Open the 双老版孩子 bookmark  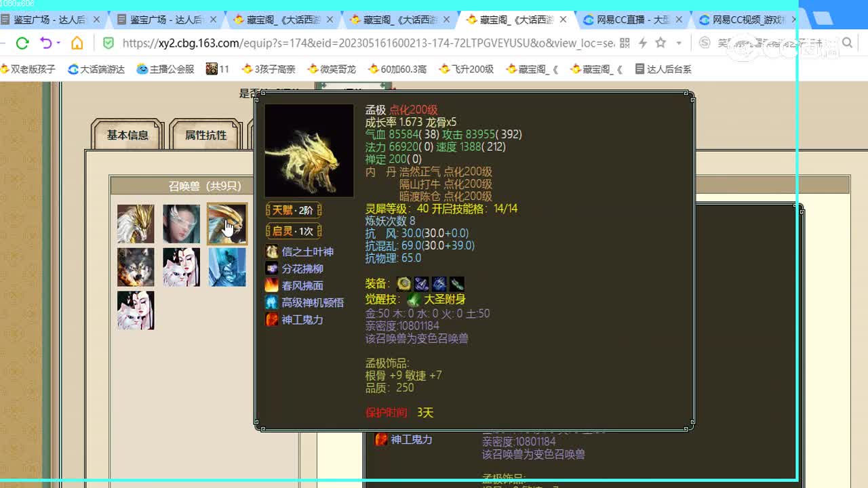(28, 68)
